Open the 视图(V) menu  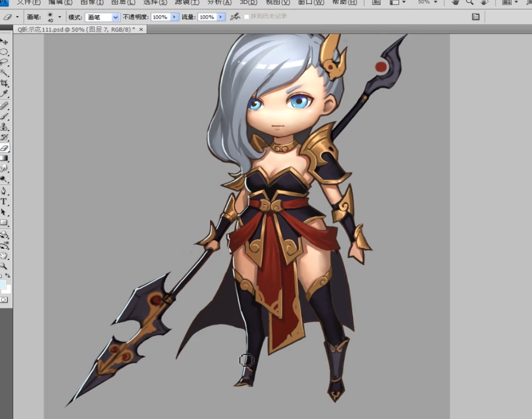(x=278, y=2)
